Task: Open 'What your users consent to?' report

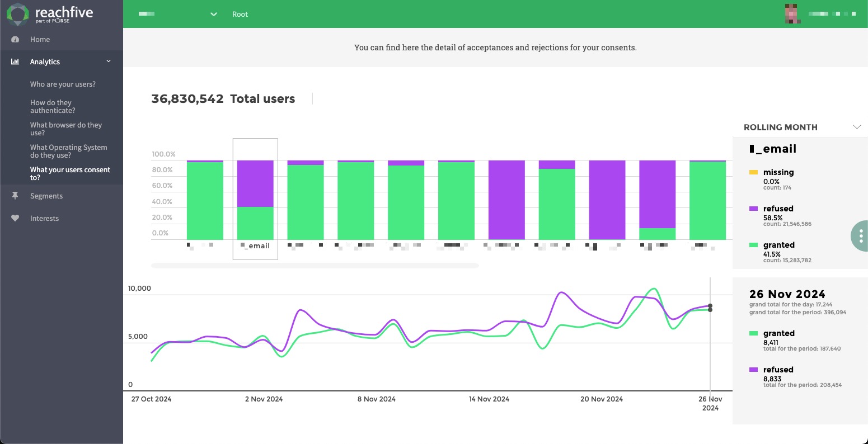Action: click(x=70, y=173)
